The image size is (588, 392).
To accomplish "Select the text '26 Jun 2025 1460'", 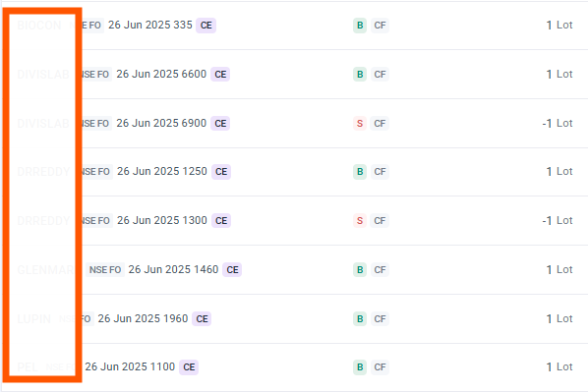I will [x=173, y=269].
